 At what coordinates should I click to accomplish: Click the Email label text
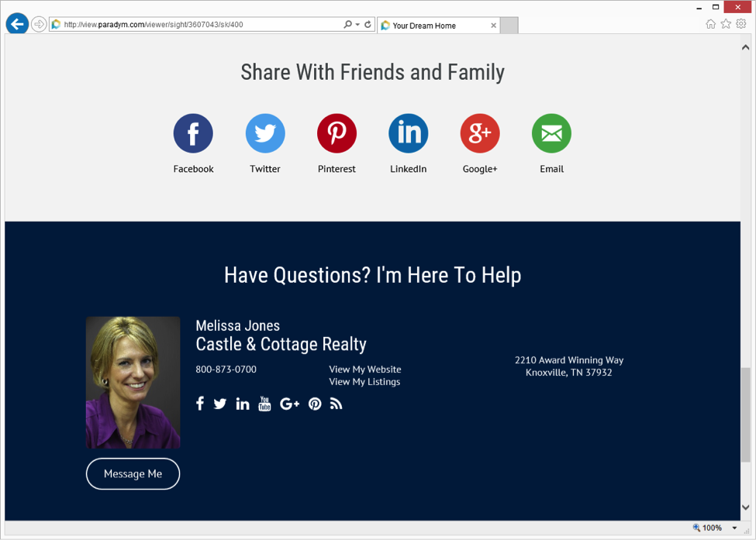click(551, 169)
